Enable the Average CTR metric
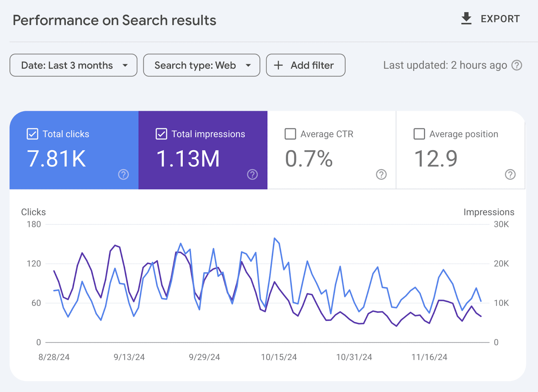The width and height of the screenshot is (538, 392). coord(290,134)
